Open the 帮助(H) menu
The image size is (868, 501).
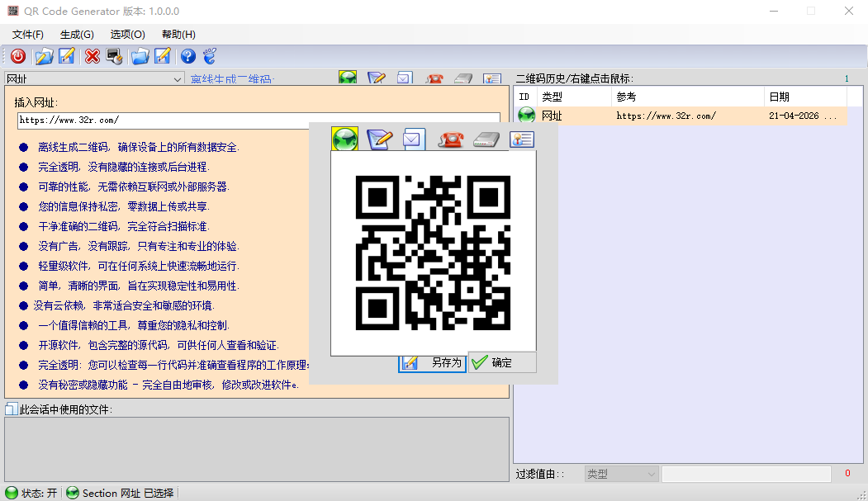178,35
